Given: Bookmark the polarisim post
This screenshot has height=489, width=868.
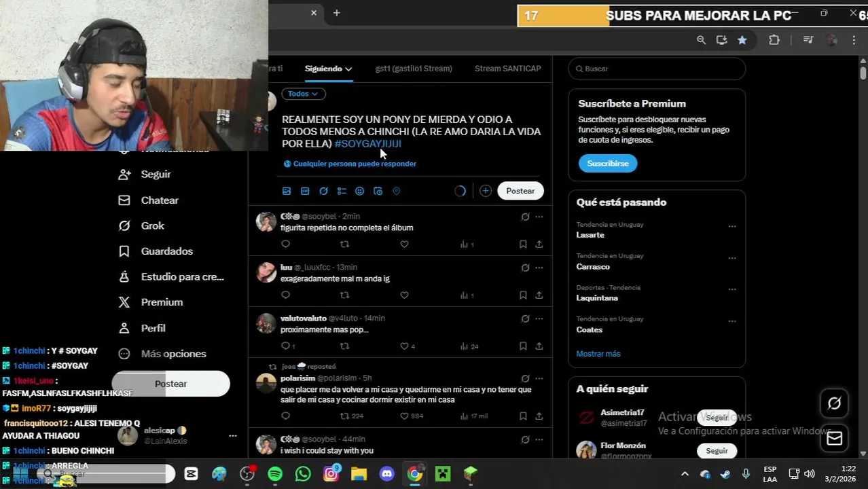Looking at the screenshot, I should 523,416.
